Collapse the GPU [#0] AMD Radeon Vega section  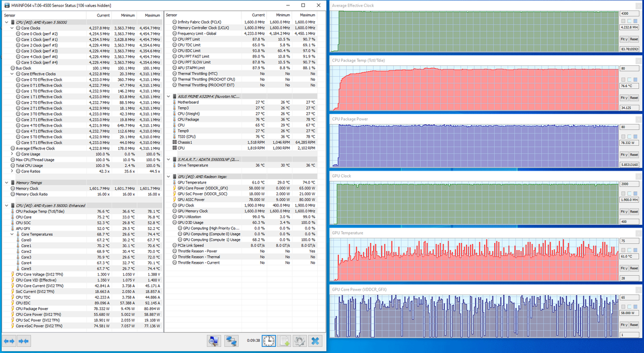169,176
